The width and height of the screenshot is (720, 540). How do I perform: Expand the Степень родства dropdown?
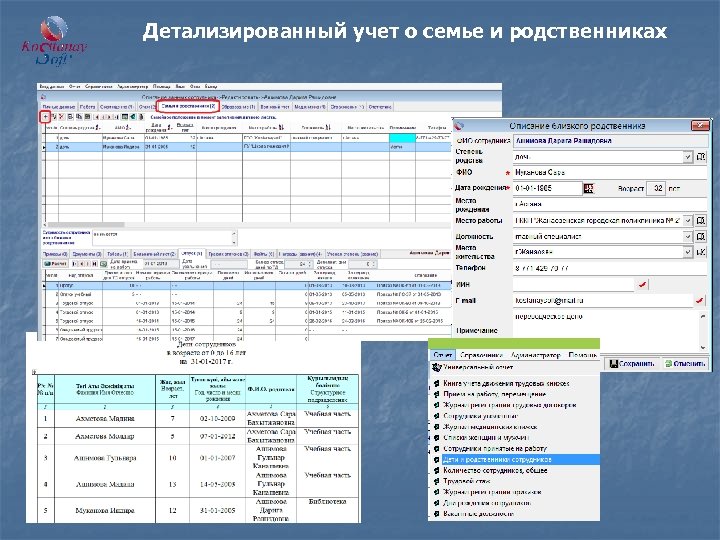pyautogui.click(x=687, y=157)
